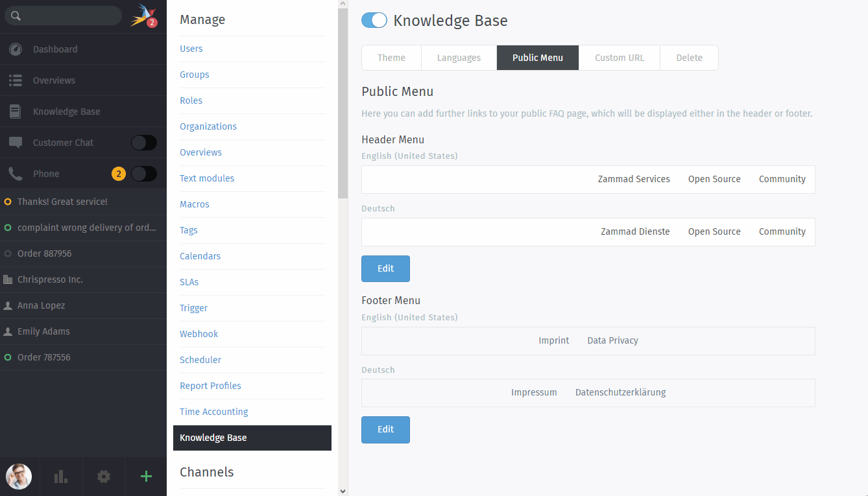Open the Organizations management page

click(x=208, y=126)
